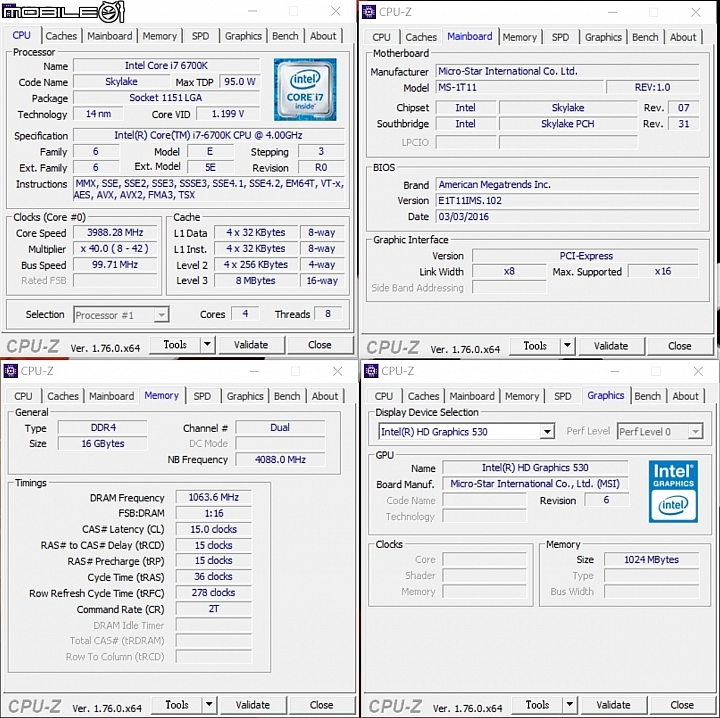Click Bus Speed value 99.71 MHz

(115, 264)
